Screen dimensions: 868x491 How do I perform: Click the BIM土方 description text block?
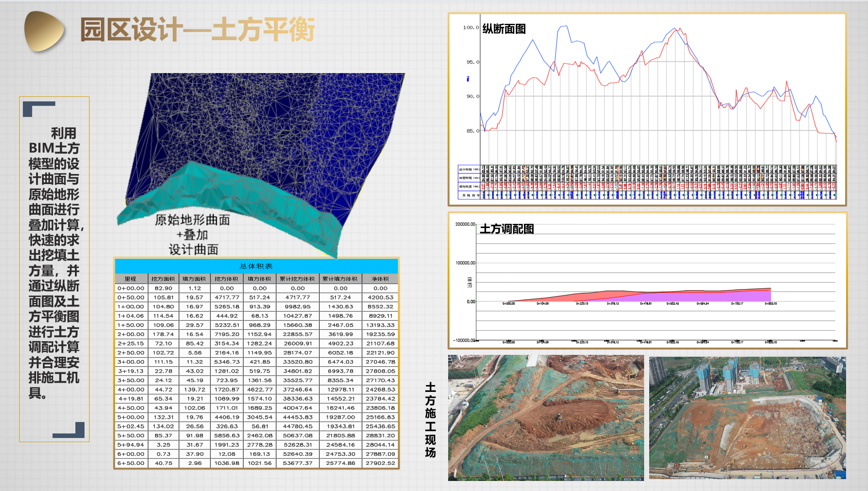coord(54,263)
